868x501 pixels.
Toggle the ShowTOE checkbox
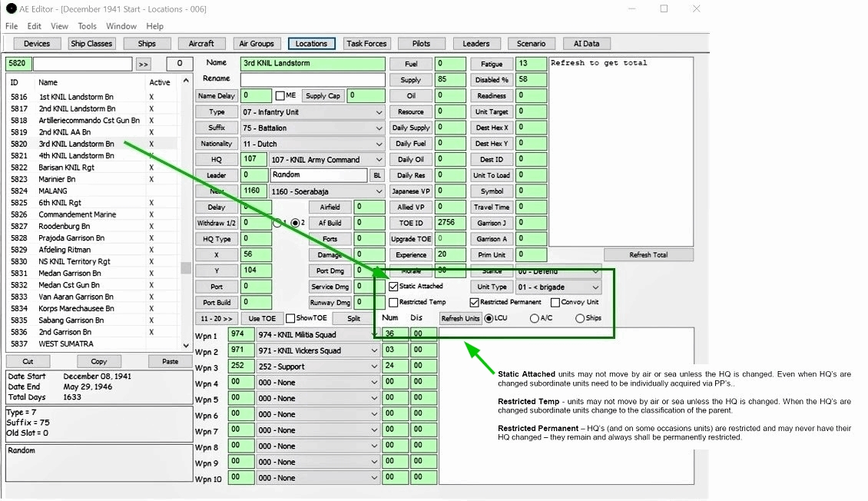click(290, 318)
